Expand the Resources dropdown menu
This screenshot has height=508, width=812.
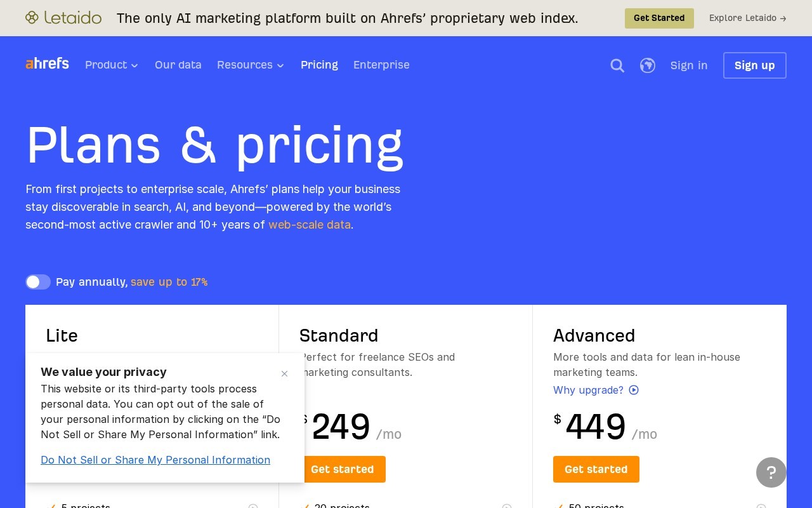point(251,65)
